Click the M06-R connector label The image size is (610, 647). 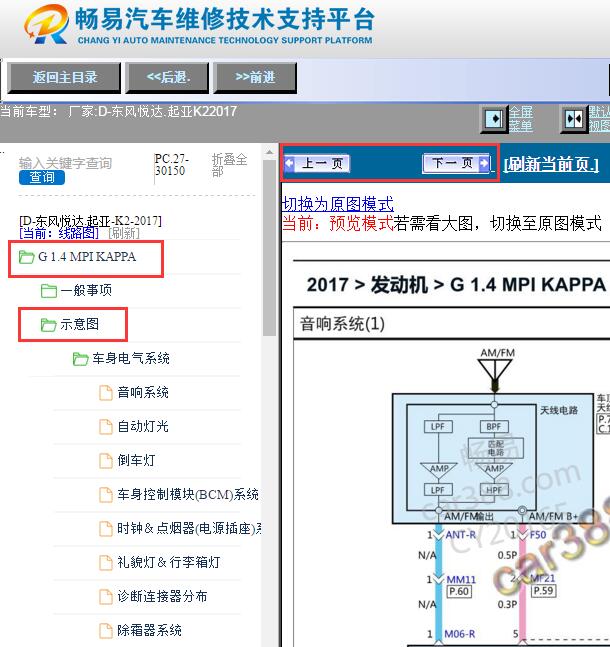tap(459, 633)
